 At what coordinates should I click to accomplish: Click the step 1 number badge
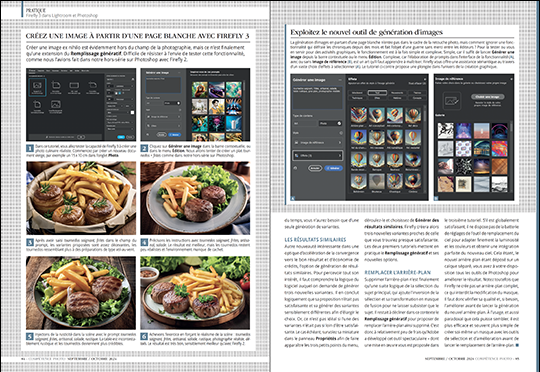click(x=30, y=148)
